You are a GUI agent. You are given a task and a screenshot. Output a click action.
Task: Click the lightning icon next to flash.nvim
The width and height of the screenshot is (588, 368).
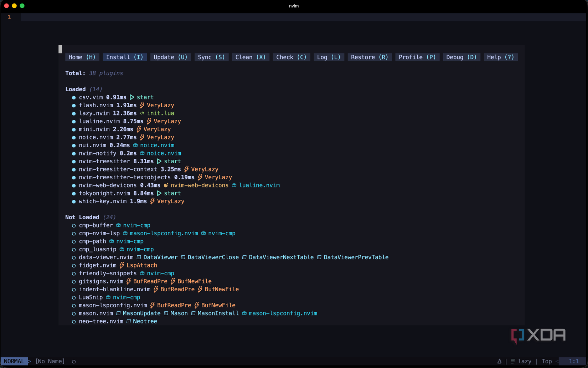point(142,105)
